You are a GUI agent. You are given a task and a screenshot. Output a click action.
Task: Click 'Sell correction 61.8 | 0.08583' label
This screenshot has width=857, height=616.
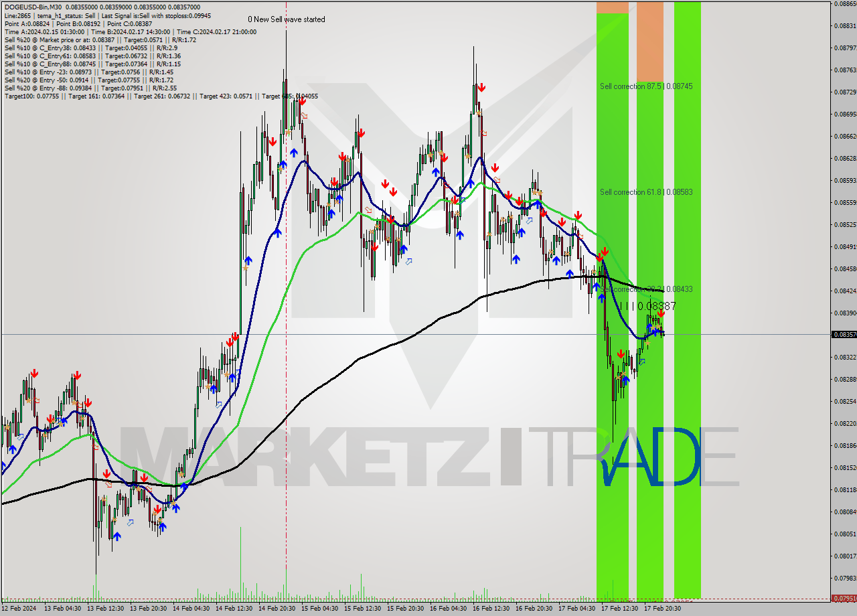click(646, 192)
